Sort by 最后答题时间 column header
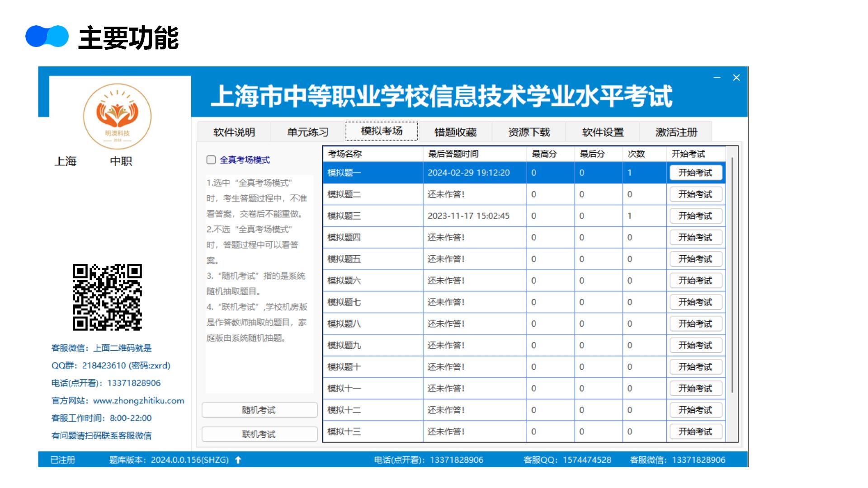 point(453,154)
